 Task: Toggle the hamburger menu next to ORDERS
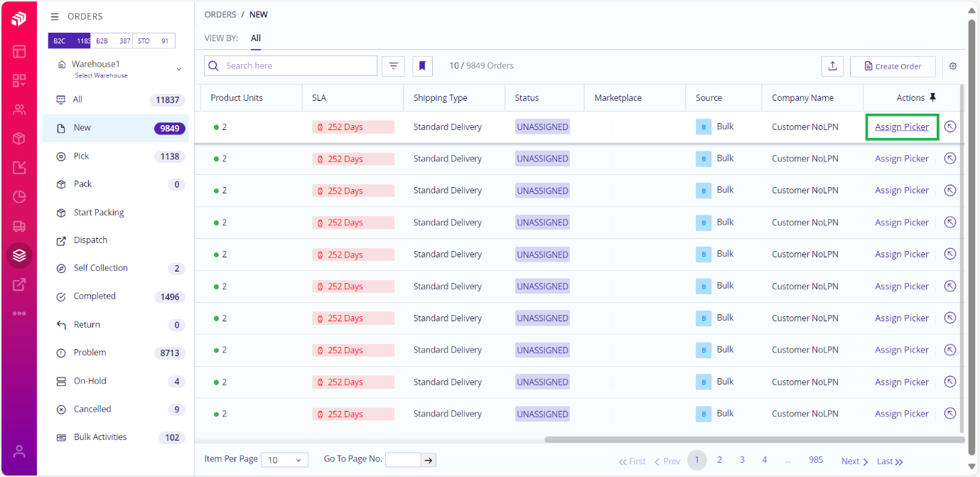click(55, 16)
